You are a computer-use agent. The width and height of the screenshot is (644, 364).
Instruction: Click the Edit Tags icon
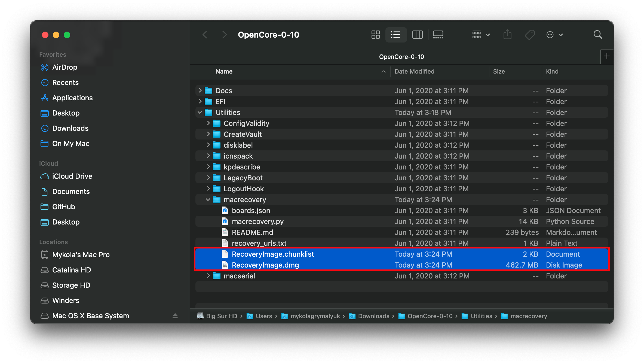point(529,35)
